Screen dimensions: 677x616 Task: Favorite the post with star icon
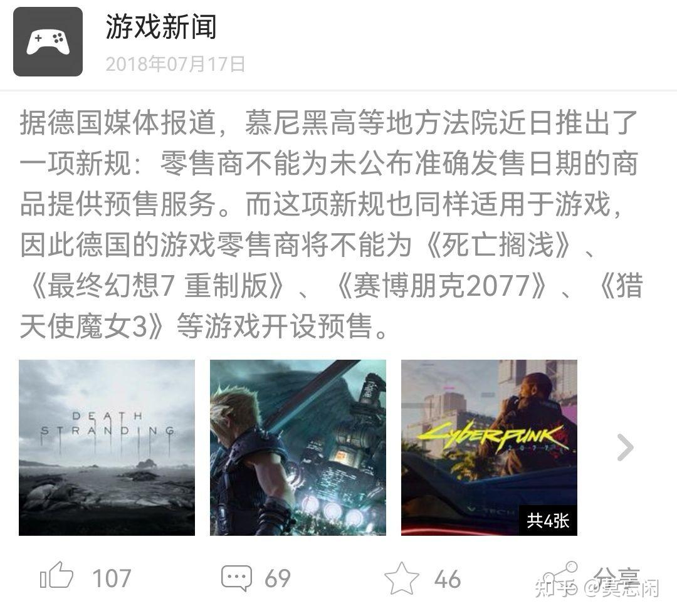(402, 578)
